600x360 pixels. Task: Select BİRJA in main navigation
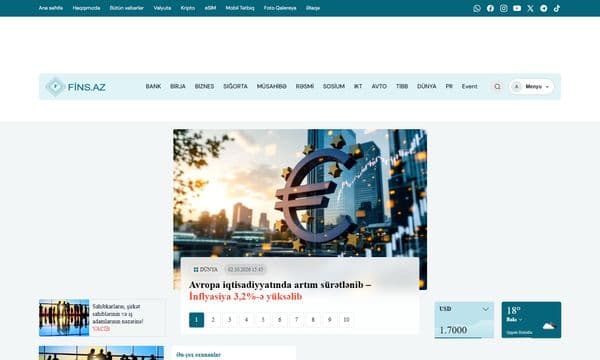tap(178, 86)
